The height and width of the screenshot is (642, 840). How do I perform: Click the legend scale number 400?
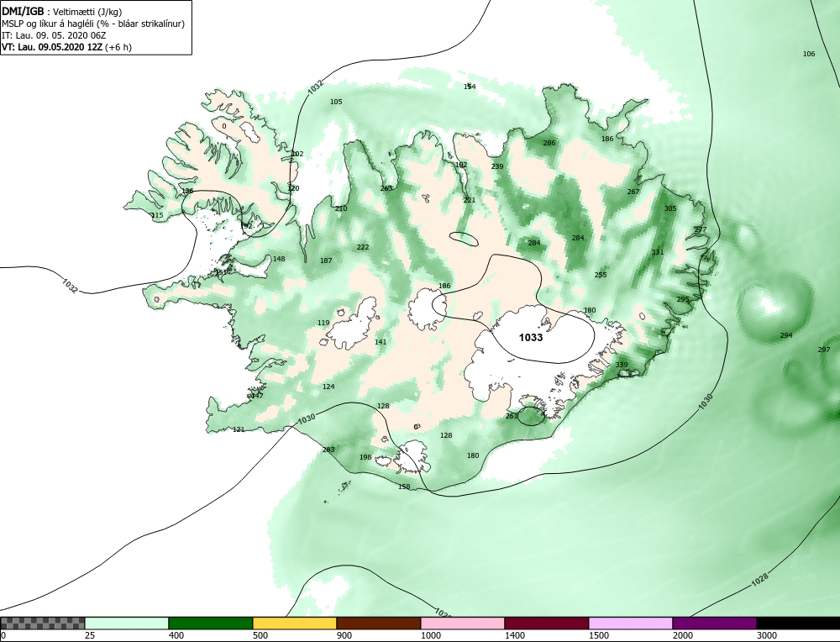pos(176,635)
